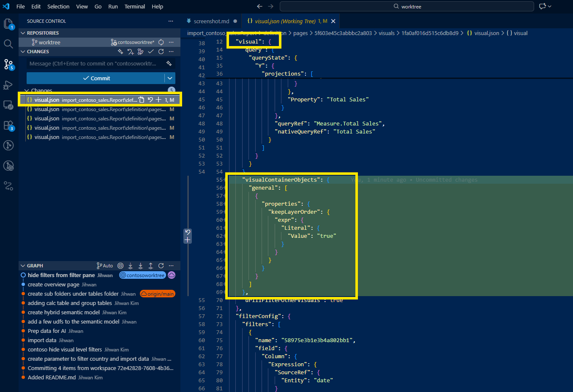This screenshot has width=573, height=392.
Task: Open more actions in the Graph header
Action: pyautogui.click(x=171, y=266)
